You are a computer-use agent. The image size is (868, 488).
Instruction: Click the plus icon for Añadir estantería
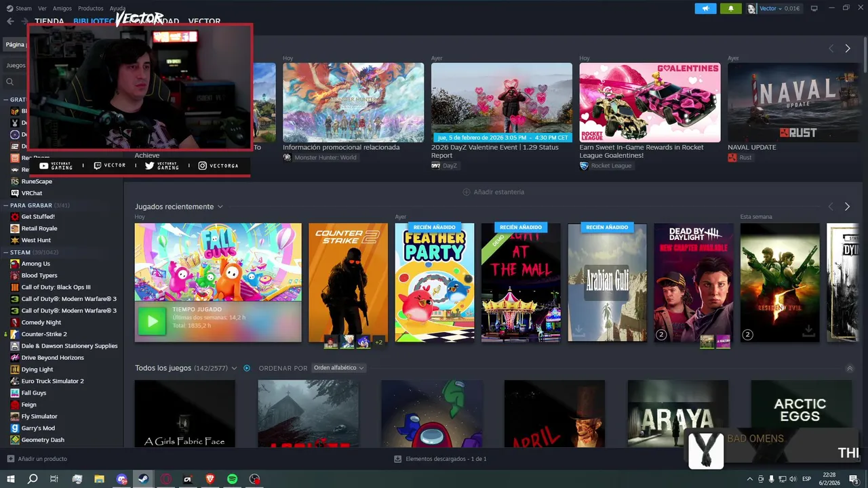pos(466,192)
